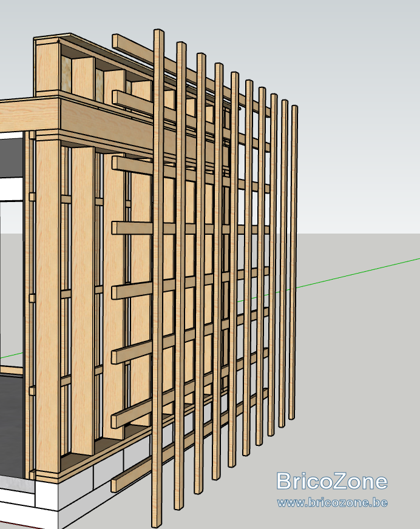Screen dimensions: 420x529
Task: Click the gray ground plane
Action: 358,371
